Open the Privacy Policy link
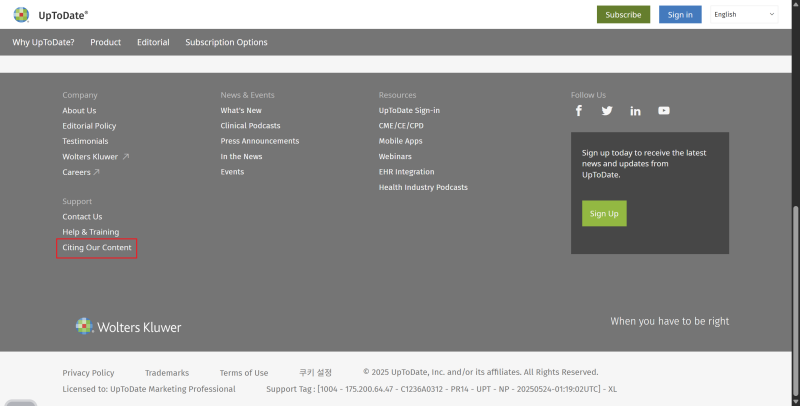The width and height of the screenshot is (800, 406). 88,373
